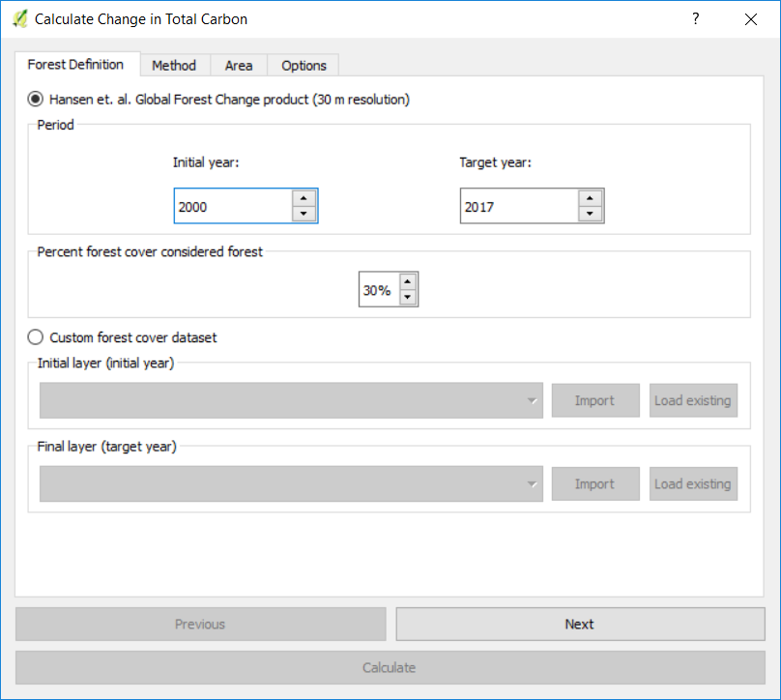Lower percent forest cover with down arrow

408,298
